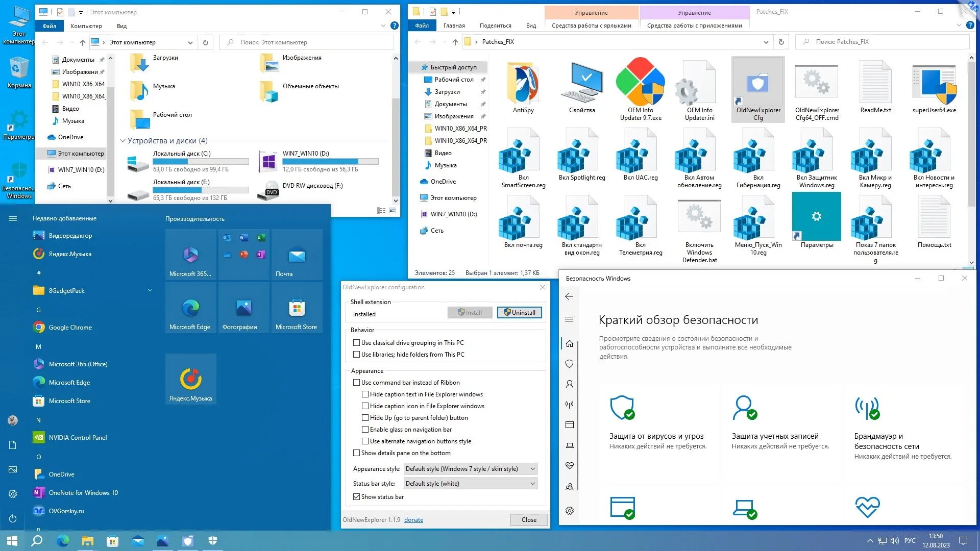Enable Use classical drive grouping checkbox
This screenshot has height=551, width=980.
357,343
